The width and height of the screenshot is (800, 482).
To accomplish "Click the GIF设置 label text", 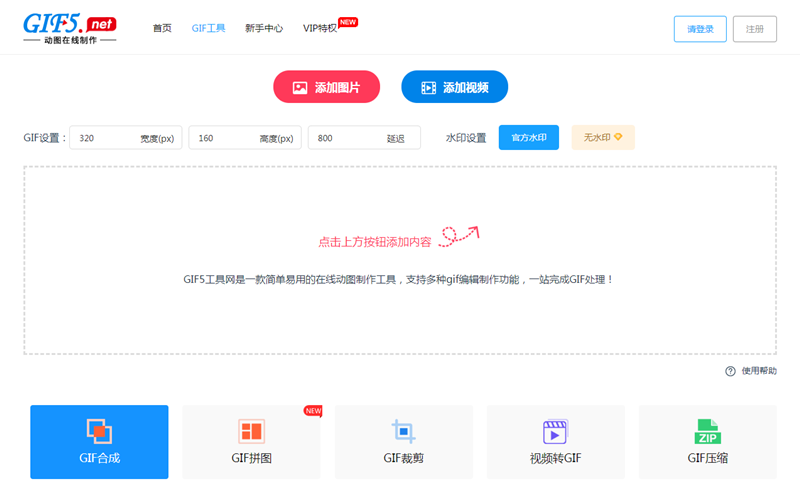I will 44,138.
